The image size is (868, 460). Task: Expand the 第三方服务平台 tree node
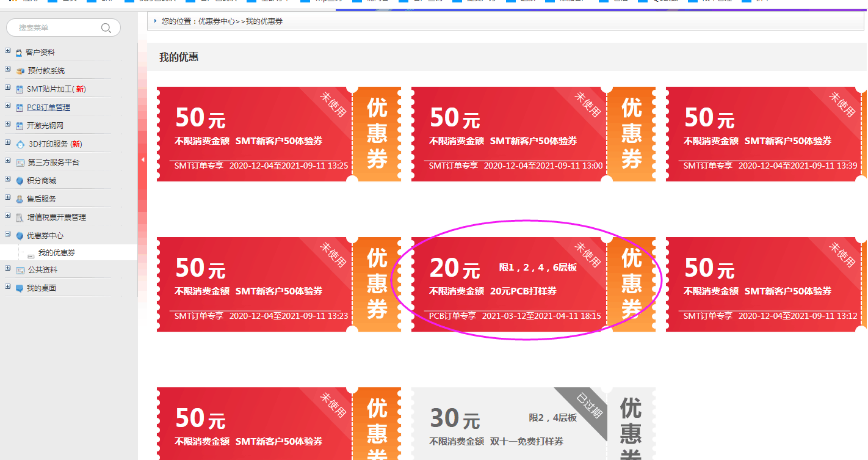pos(7,161)
